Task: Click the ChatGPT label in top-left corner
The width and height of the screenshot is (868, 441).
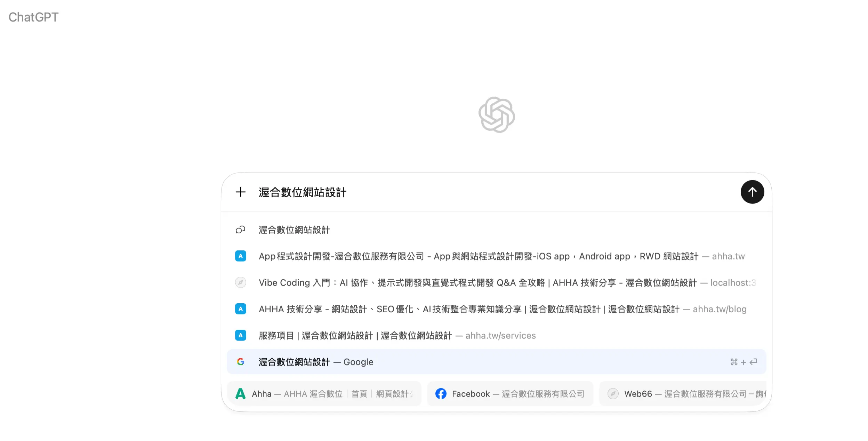Action: coord(33,17)
